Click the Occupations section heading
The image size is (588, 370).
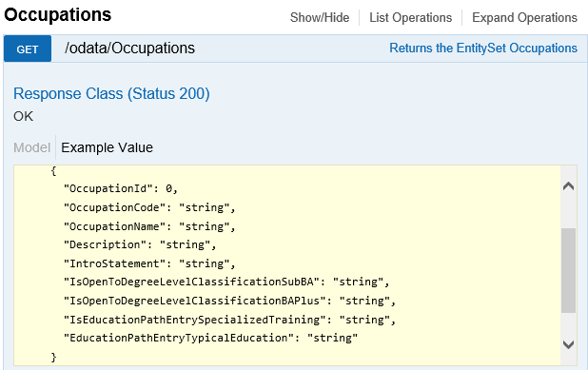coord(58,15)
